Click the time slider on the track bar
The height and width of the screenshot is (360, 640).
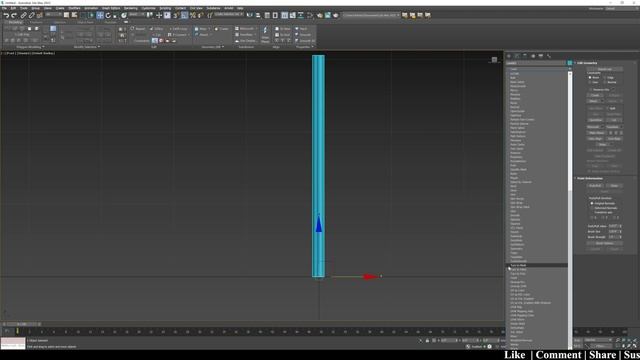23,324
